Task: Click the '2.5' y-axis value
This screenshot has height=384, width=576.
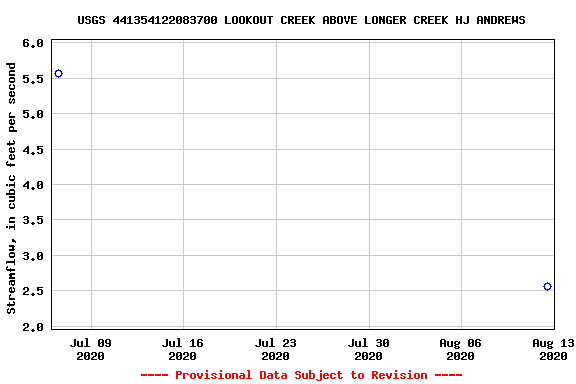Action: [x=33, y=291]
